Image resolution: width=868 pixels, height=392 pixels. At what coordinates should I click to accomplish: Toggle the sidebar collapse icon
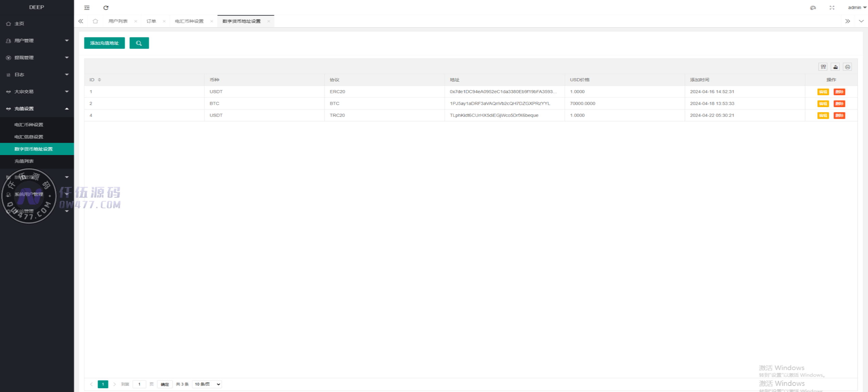[87, 7]
